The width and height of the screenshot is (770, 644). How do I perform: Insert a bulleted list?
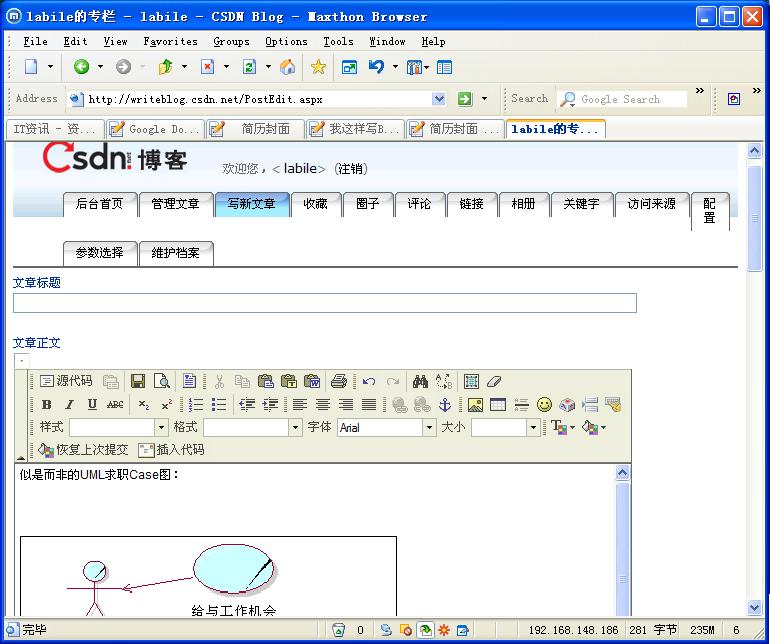[219, 405]
